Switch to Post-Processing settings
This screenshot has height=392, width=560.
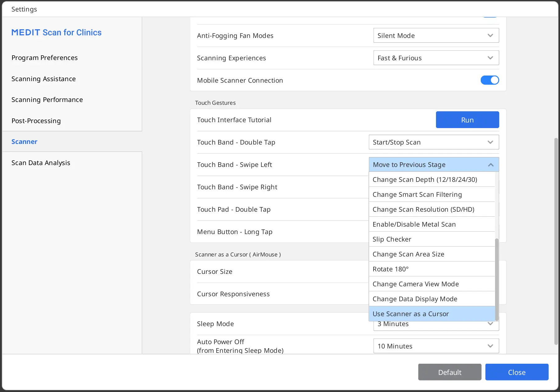tap(36, 121)
